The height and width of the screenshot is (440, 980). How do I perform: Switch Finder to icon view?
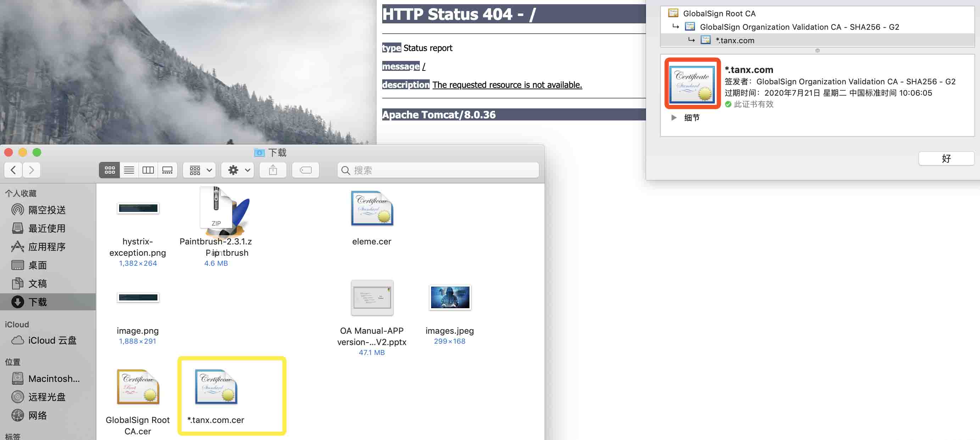110,170
